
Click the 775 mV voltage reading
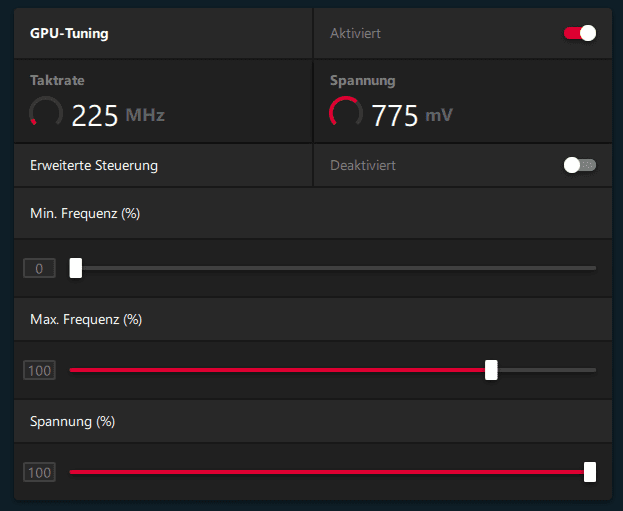pos(412,115)
